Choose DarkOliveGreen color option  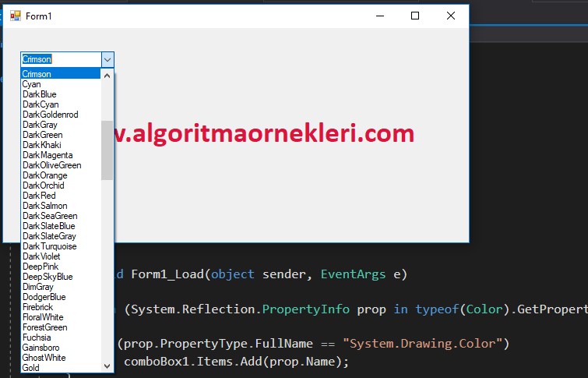point(51,165)
